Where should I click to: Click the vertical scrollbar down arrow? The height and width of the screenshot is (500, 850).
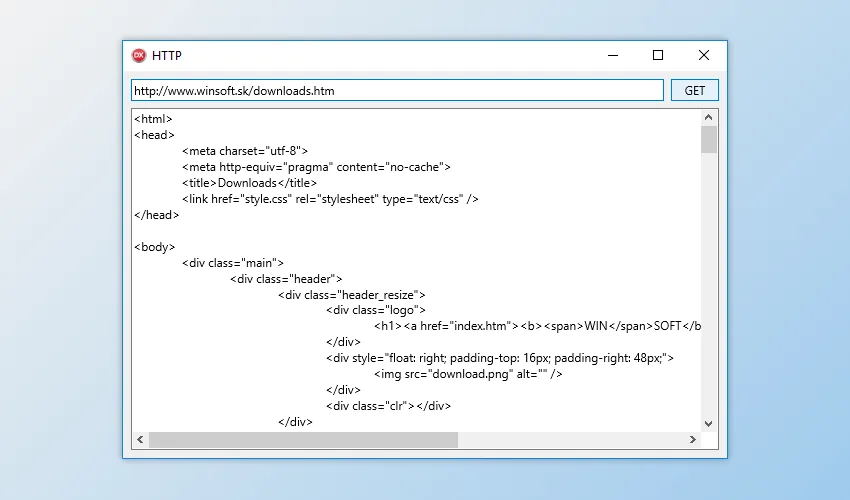pos(709,424)
